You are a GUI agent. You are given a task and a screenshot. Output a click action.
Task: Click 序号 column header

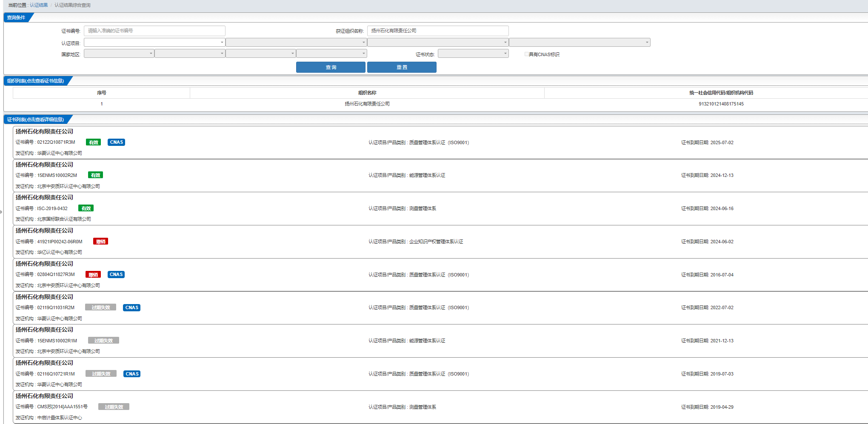(x=101, y=93)
